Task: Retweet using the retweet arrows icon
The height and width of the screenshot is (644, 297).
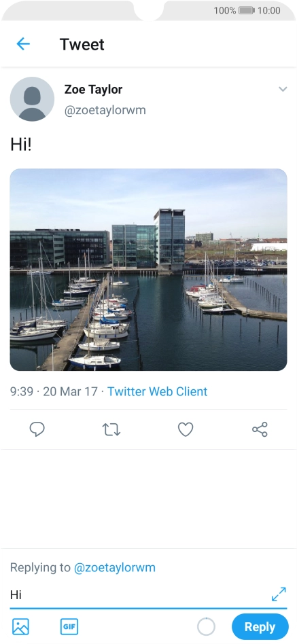Action: pos(111,429)
